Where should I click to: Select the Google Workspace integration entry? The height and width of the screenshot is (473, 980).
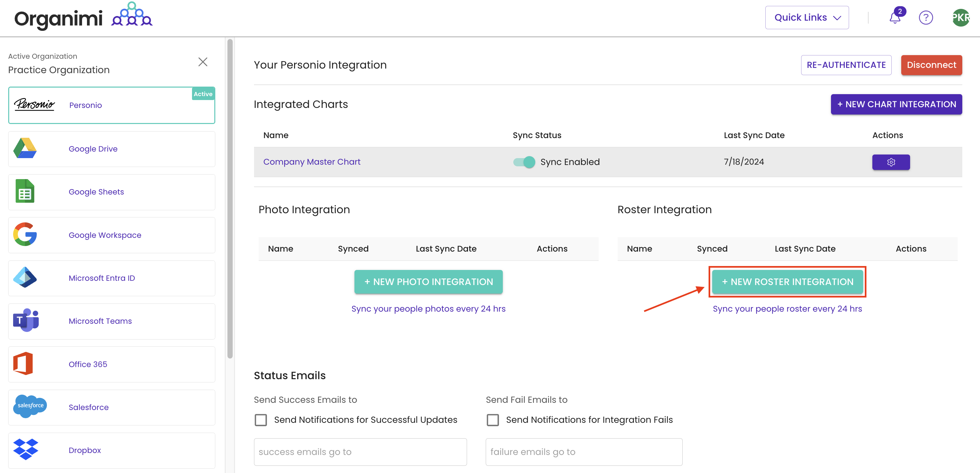pyautogui.click(x=112, y=235)
